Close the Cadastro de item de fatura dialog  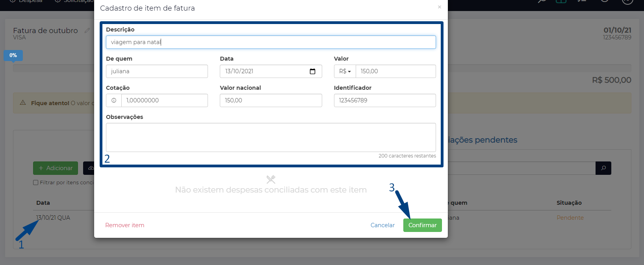[440, 7]
